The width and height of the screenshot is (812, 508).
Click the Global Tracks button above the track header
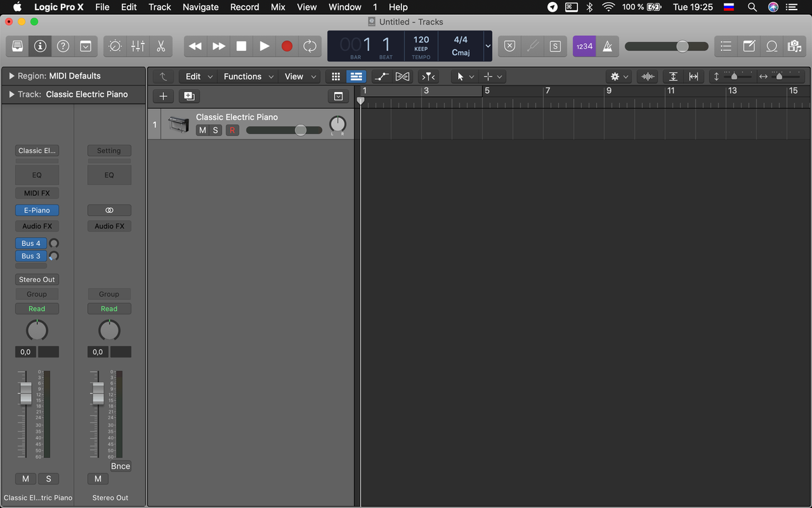pyautogui.click(x=338, y=96)
